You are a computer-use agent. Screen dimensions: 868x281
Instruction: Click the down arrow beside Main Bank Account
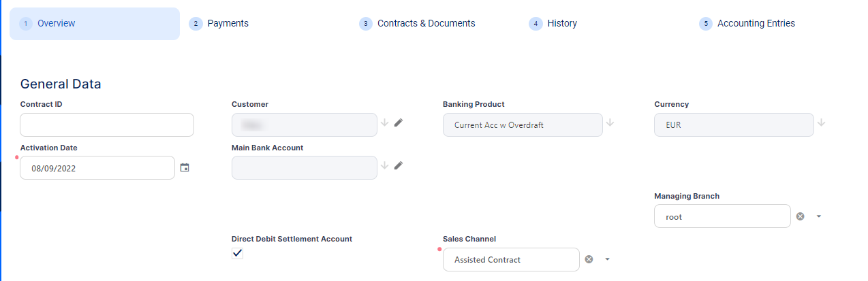click(384, 165)
